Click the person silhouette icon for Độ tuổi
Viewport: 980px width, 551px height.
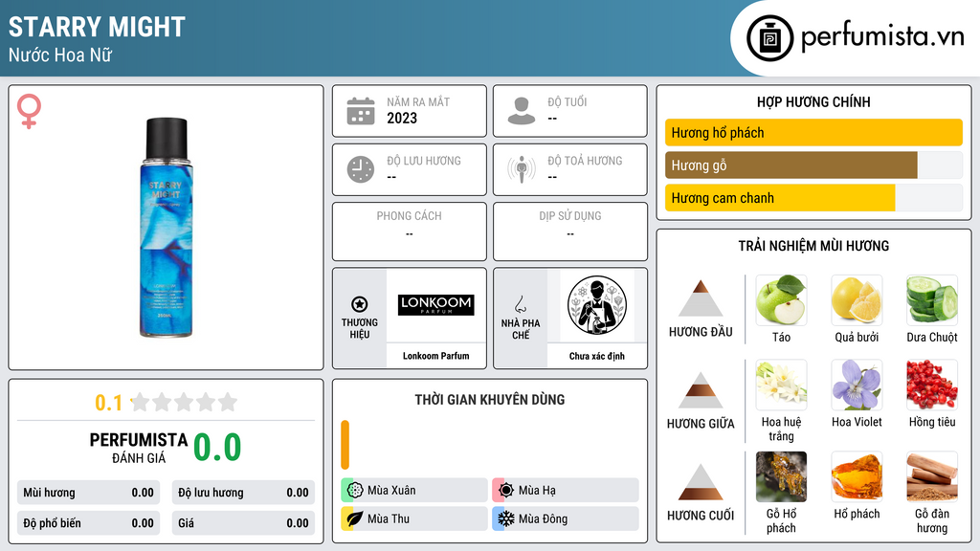[x=522, y=111]
